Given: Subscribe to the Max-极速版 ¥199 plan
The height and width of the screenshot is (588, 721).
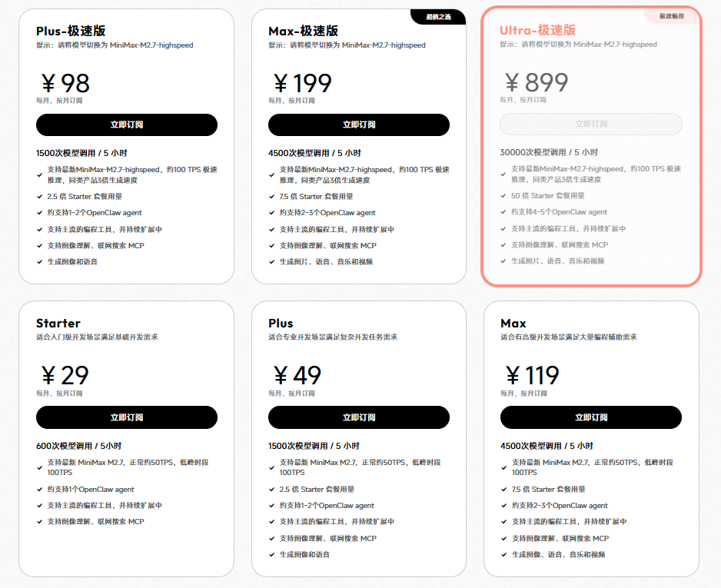Looking at the screenshot, I should point(358,125).
